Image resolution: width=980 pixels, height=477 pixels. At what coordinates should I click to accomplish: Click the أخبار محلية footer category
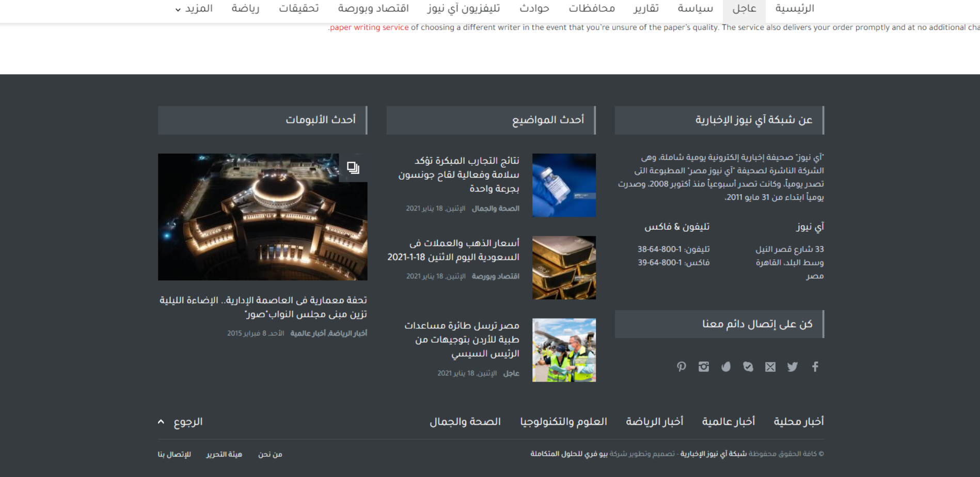pos(798,422)
